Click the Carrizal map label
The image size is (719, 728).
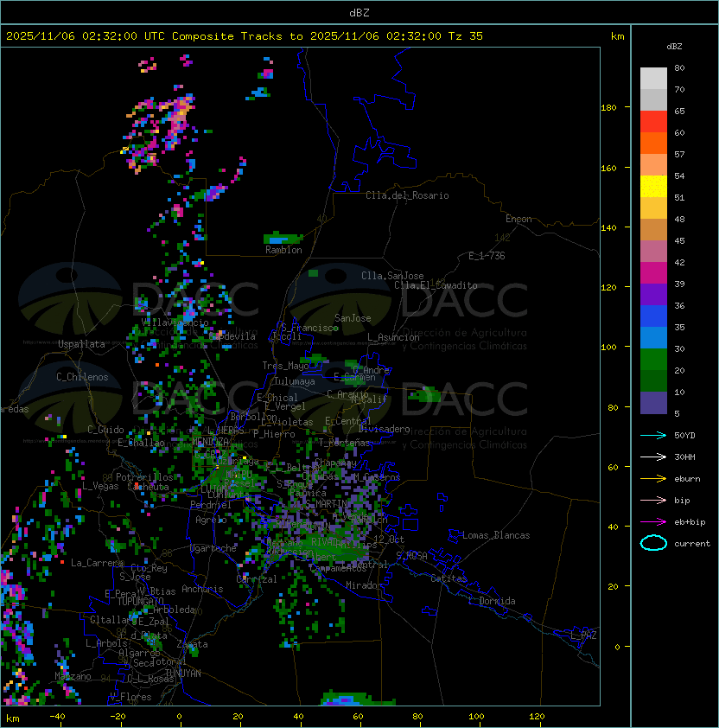(x=257, y=579)
